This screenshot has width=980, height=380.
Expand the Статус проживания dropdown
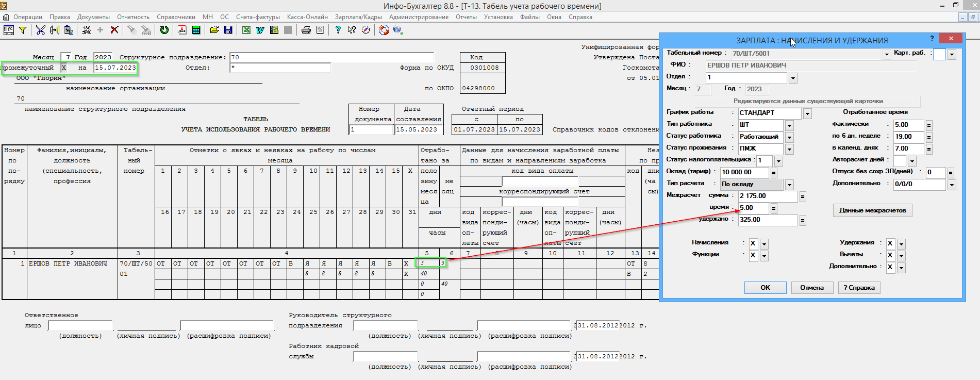[789, 149]
